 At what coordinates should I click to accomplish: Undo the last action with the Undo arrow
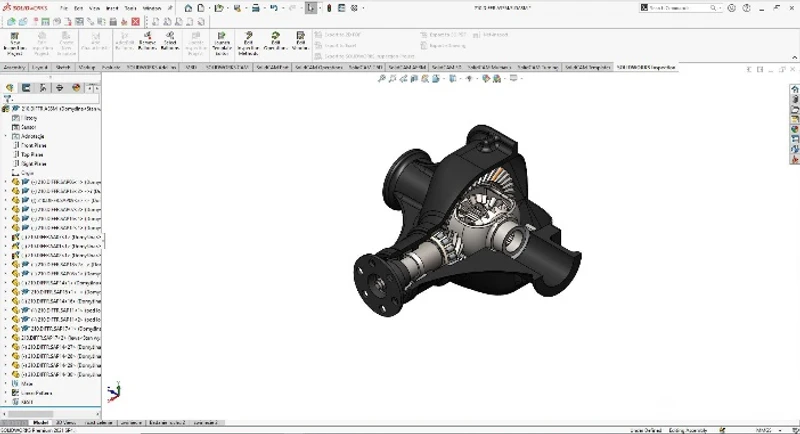pyautogui.click(x=274, y=8)
